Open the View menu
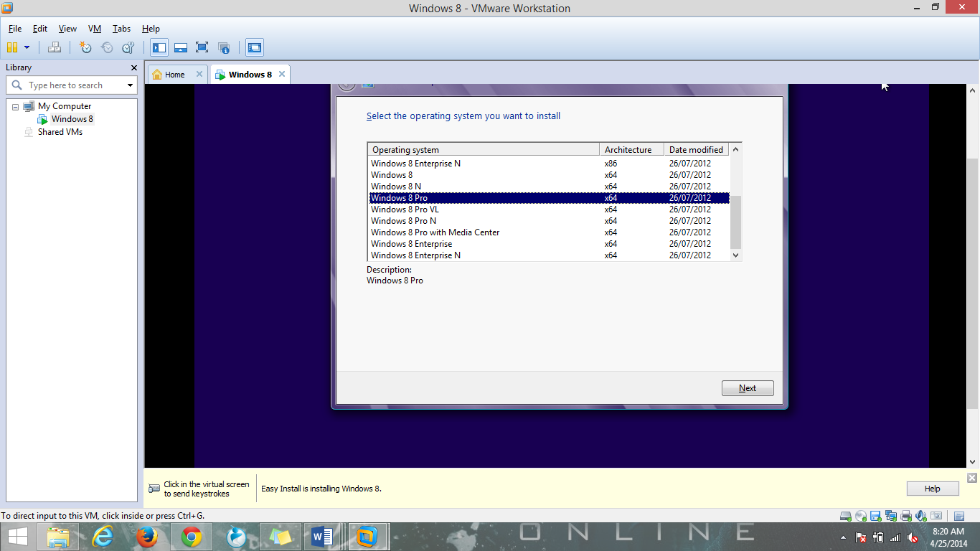This screenshot has height=551, width=980. [x=67, y=29]
